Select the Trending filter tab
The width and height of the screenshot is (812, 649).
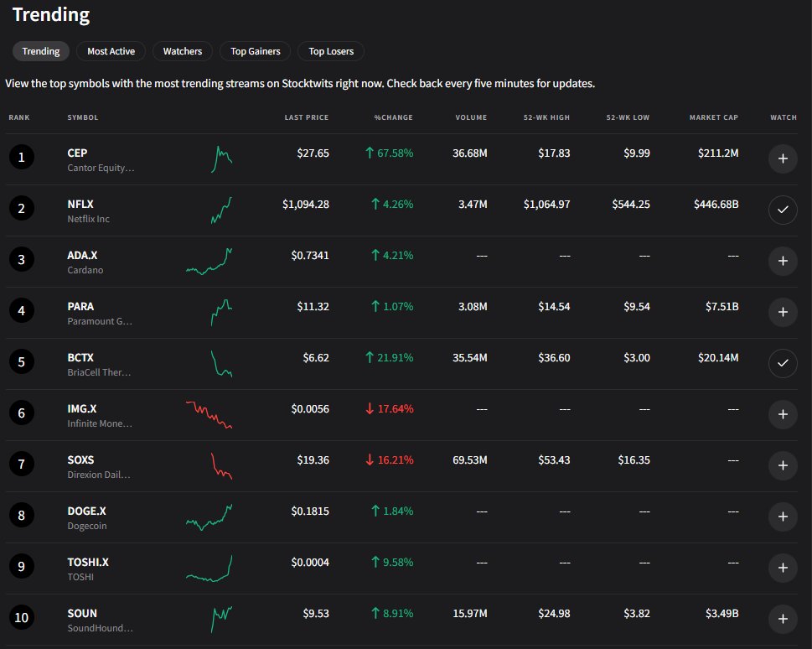[41, 51]
